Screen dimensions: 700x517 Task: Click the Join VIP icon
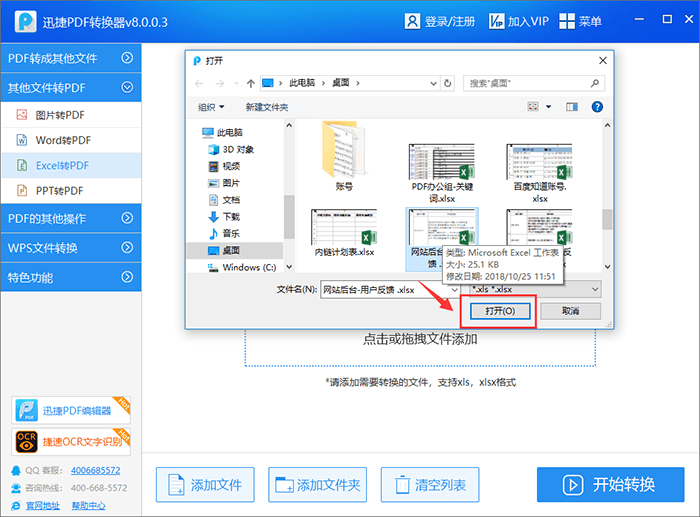(x=496, y=21)
